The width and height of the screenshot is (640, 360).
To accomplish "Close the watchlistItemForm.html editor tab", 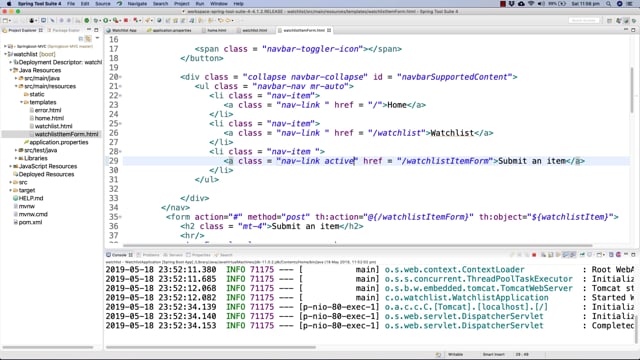I will (x=329, y=30).
